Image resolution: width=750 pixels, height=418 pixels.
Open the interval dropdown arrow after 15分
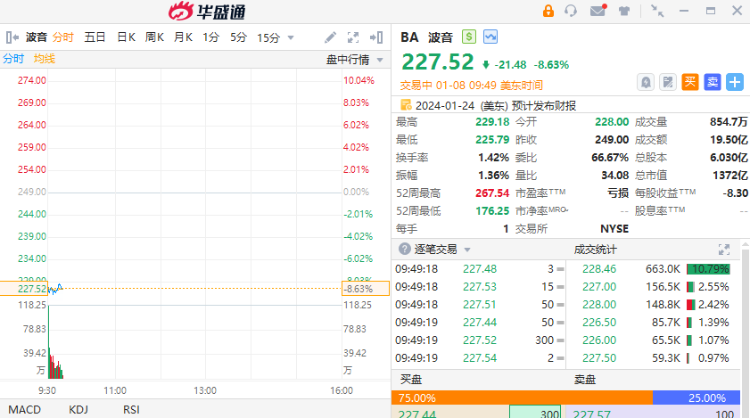tap(290, 38)
